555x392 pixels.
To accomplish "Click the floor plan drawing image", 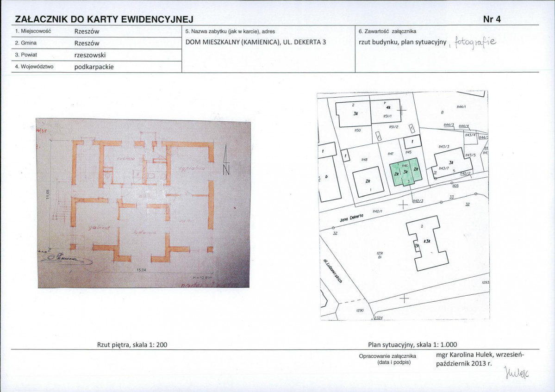I will pos(143,204).
